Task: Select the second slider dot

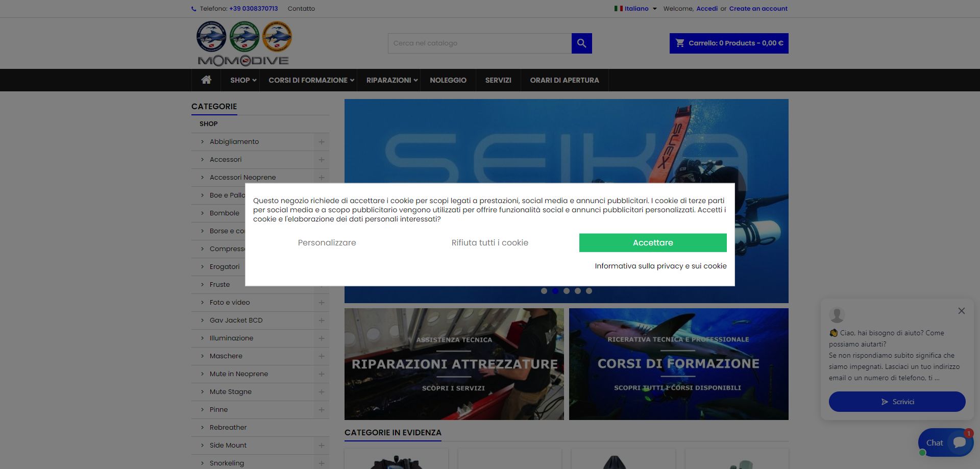Action: [x=555, y=291]
